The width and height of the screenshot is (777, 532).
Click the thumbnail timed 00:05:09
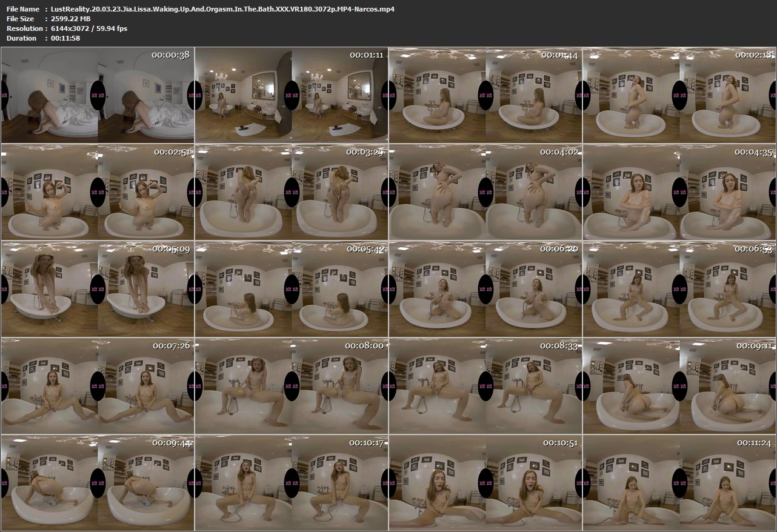coord(98,289)
